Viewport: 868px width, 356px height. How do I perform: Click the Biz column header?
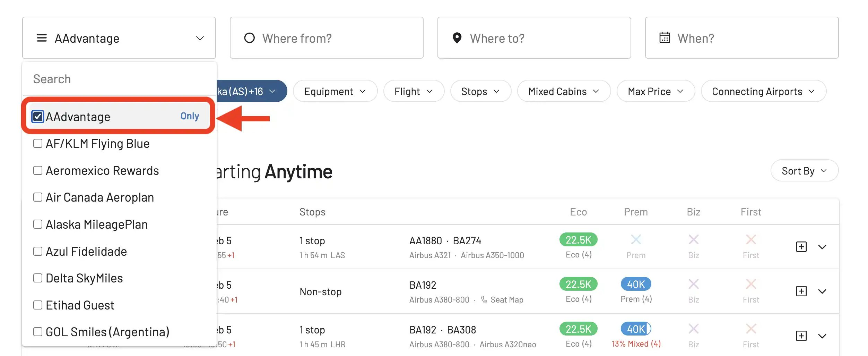[693, 212]
